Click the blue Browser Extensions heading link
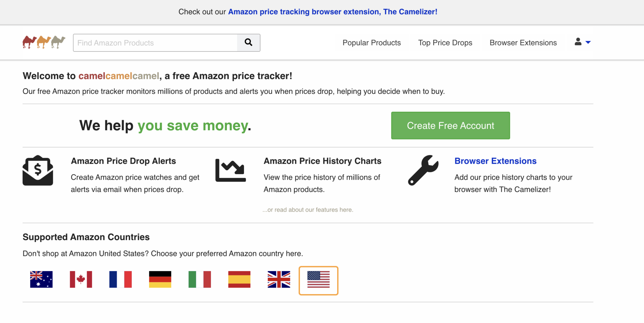The image size is (644, 323). pyautogui.click(x=495, y=161)
